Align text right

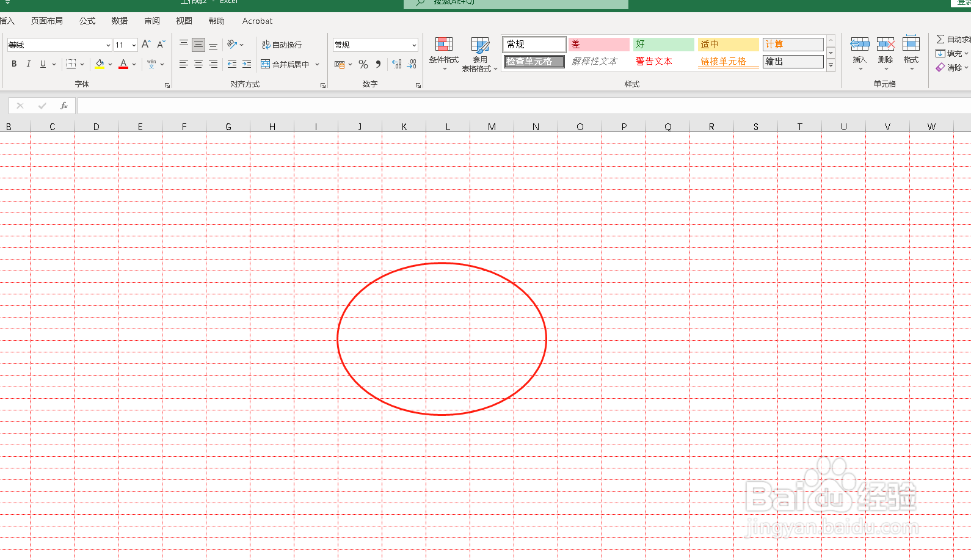(213, 64)
